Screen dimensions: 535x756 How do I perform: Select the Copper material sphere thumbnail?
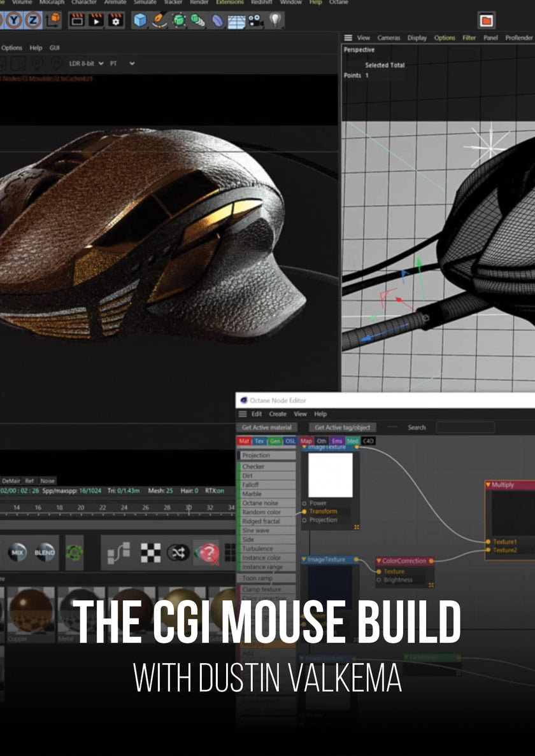tap(31, 610)
